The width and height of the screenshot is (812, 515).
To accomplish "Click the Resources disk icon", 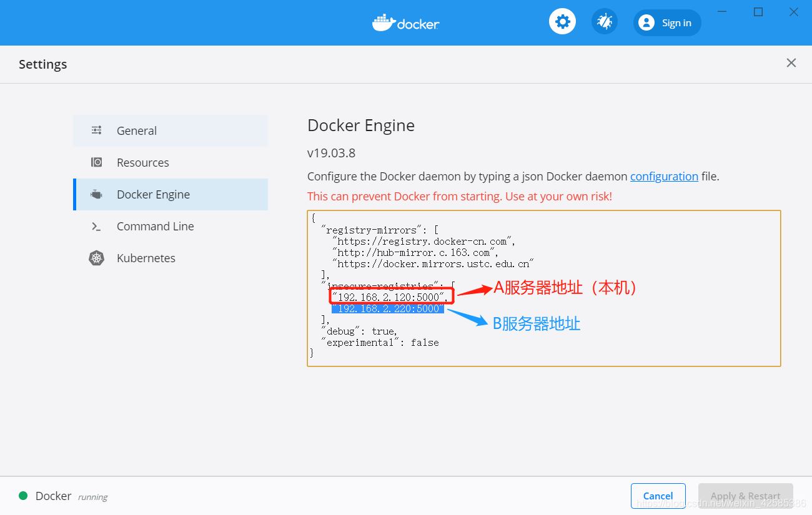I will (97, 162).
